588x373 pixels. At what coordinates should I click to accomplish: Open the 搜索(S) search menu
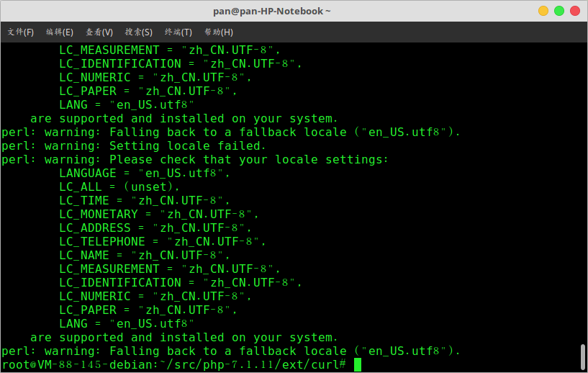tap(139, 32)
